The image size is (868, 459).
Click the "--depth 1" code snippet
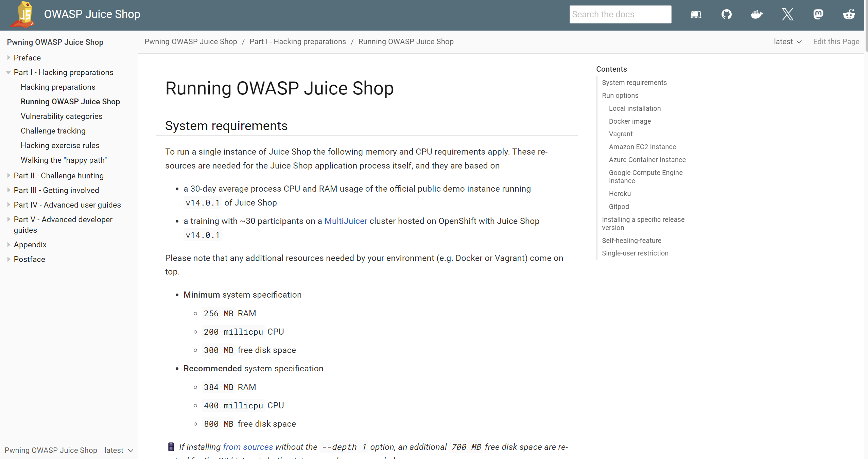344,447
